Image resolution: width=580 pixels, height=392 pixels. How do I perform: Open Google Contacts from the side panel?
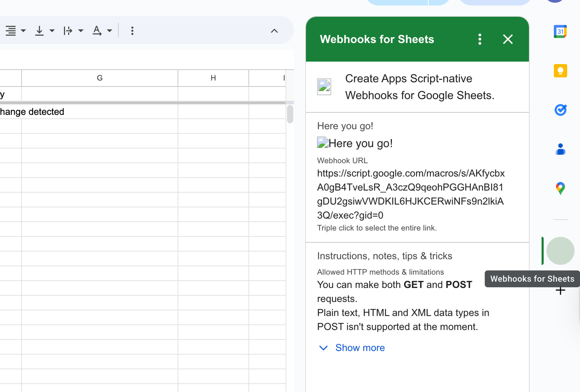pos(560,149)
